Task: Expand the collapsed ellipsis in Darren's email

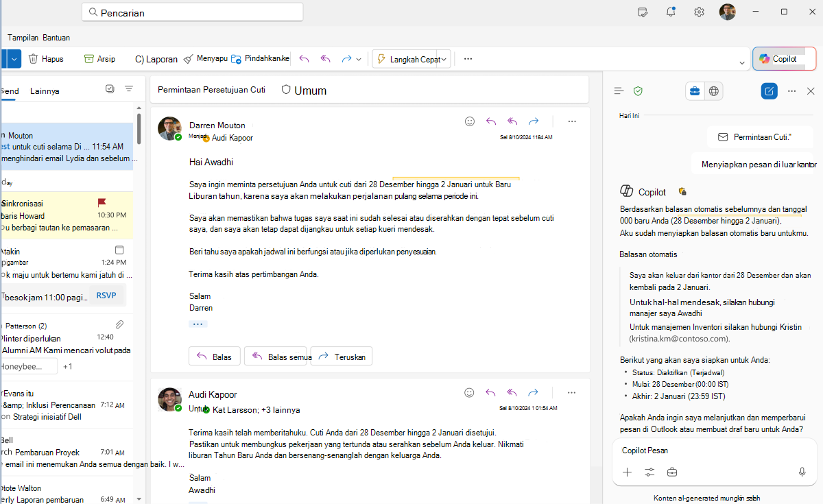Action: 198,324
